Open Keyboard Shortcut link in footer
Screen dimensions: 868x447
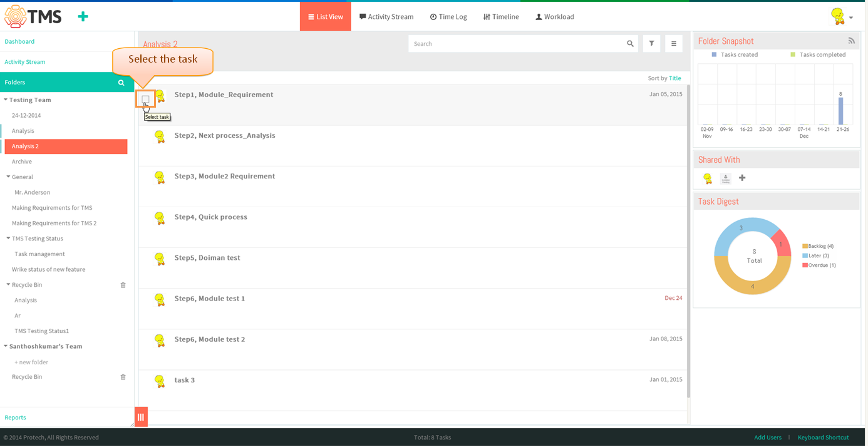point(823,438)
